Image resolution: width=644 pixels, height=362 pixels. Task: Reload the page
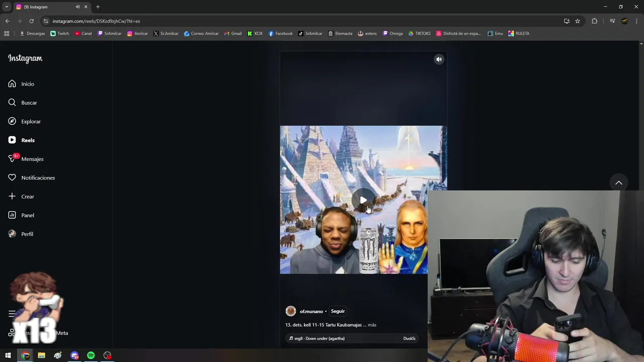pos(31,21)
